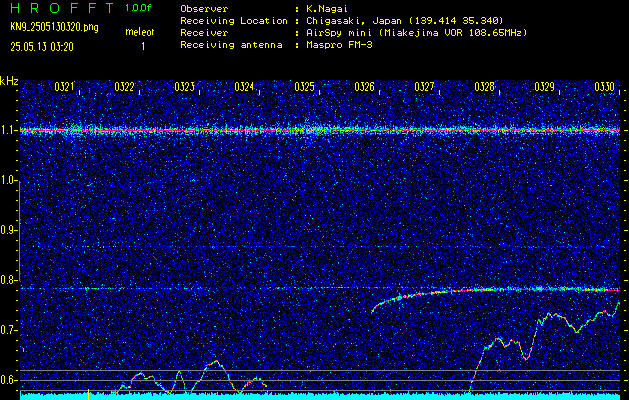This screenshot has width=629, height=400.
Task: Click receiver AirSpy mini text
Action: click(416, 33)
